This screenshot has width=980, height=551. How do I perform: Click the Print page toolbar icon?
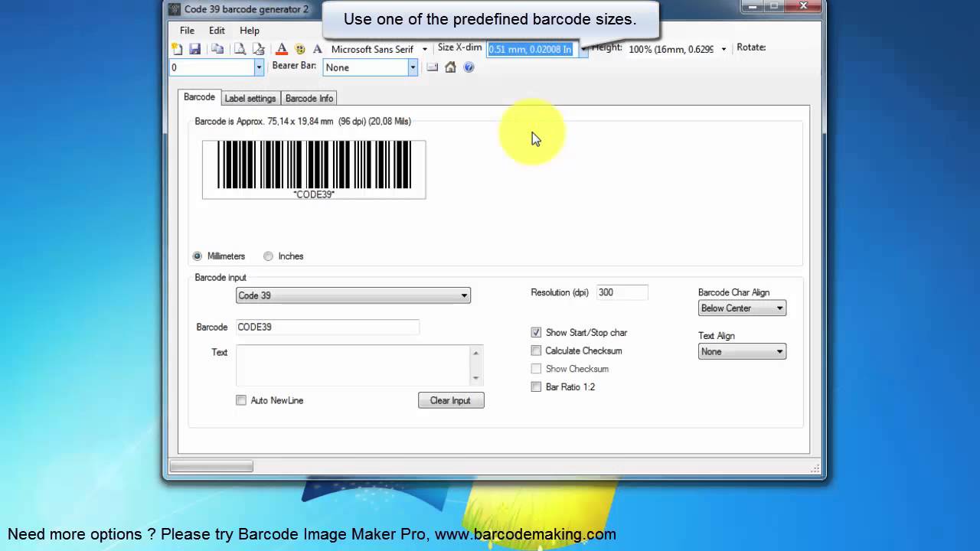coord(259,49)
